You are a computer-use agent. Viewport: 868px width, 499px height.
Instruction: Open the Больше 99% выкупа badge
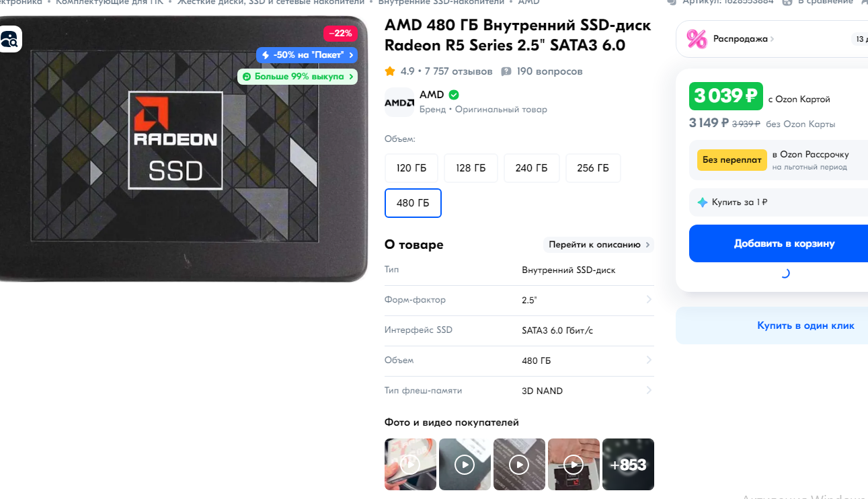(297, 77)
